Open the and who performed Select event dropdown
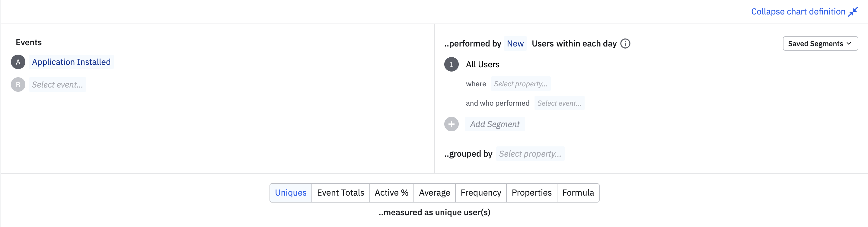The image size is (868, 227). click(x=559, y=103)
